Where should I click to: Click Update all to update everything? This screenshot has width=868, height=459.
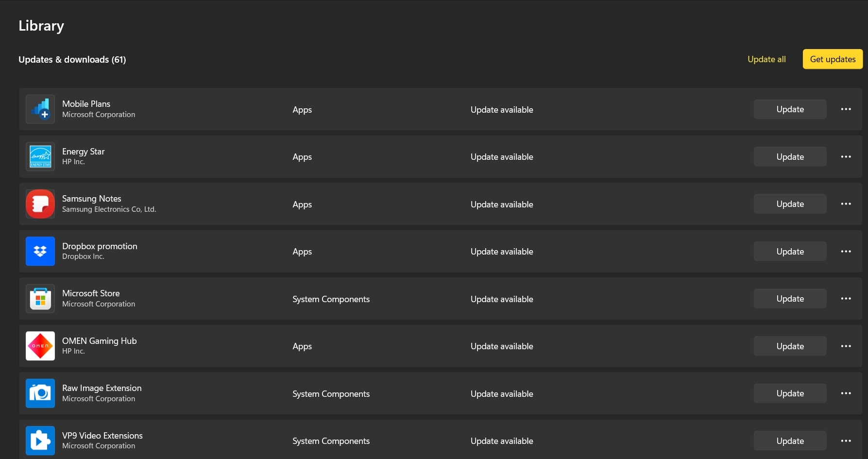coord(766,59)
